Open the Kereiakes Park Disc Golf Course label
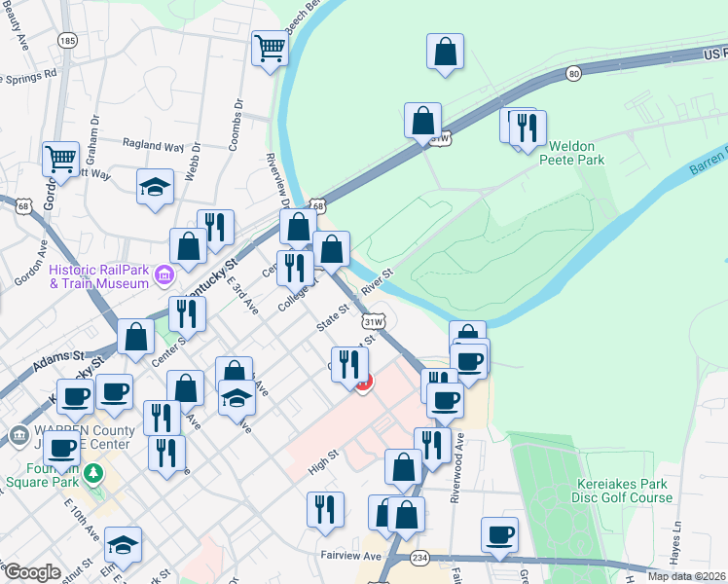This screenshot has width=728, height=584. 622,491
